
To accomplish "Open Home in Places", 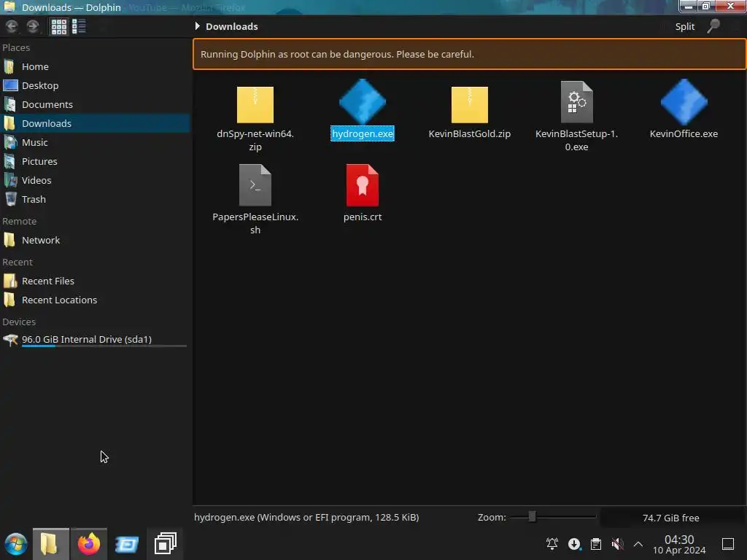I will click(96, 66).
